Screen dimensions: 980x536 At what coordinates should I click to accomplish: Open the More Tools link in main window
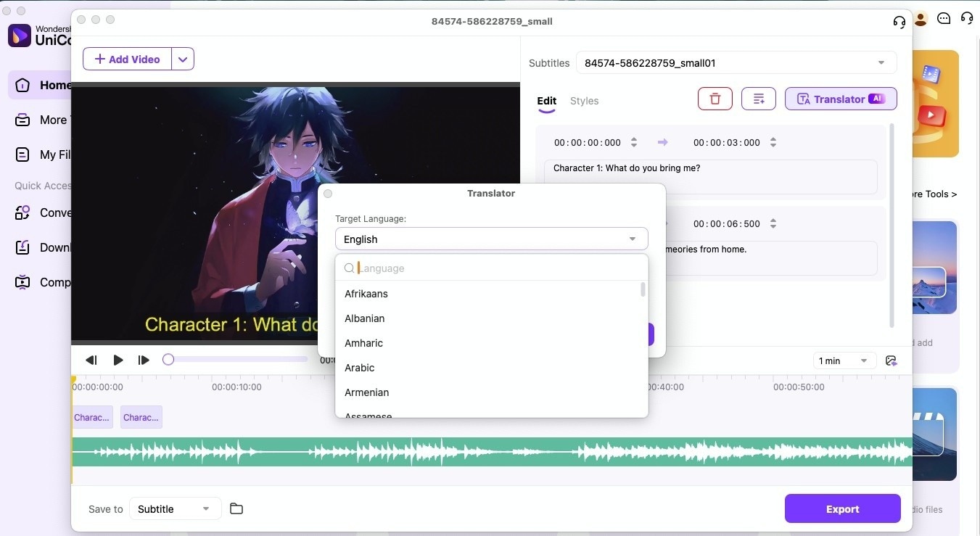pyautogui.click(x=934, y=194)
